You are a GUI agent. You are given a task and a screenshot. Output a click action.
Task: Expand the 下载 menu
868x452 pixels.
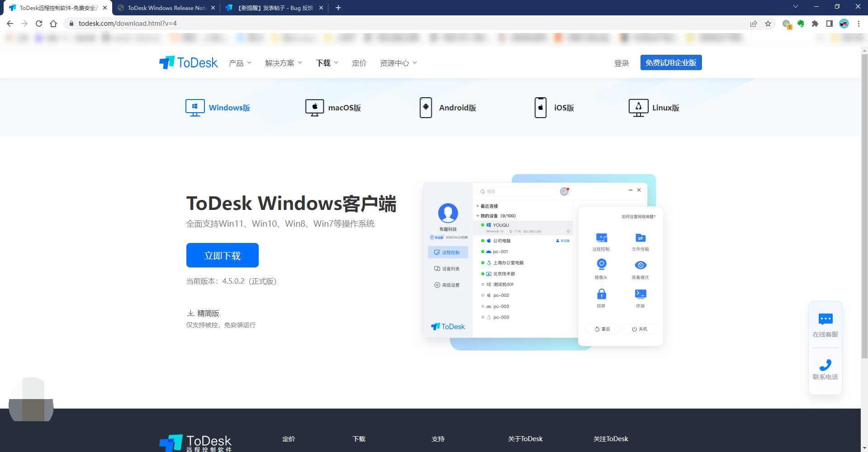pyautogui.click(x=327, y=63)
